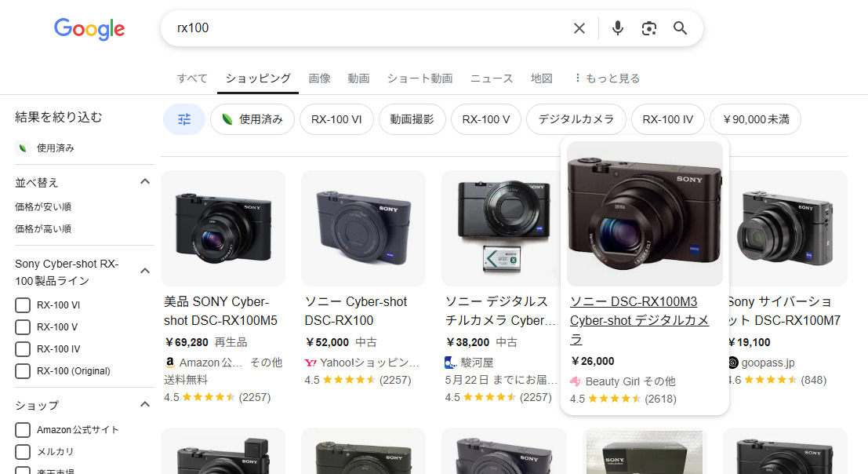Sort by 価格が安い順
The image size is (868, 474).
pos(43,207)
